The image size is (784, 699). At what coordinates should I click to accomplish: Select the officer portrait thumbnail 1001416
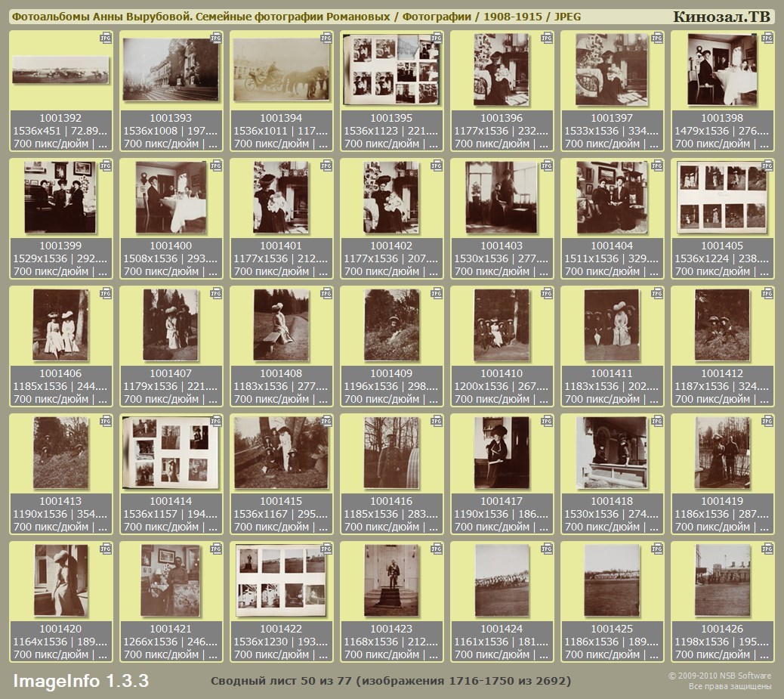point(391,452)
